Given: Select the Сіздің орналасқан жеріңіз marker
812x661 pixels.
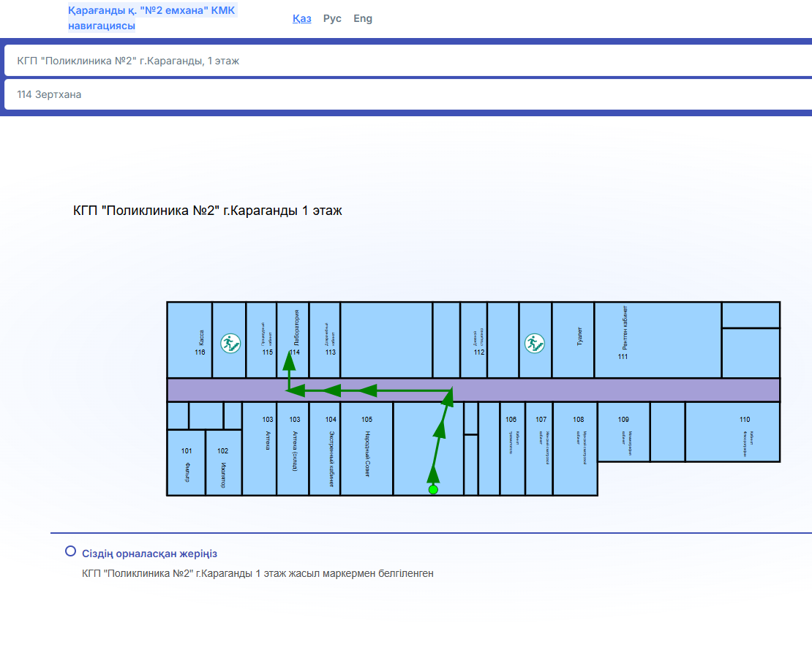Looking at the screenshot, I should click(x=70, y=551).
